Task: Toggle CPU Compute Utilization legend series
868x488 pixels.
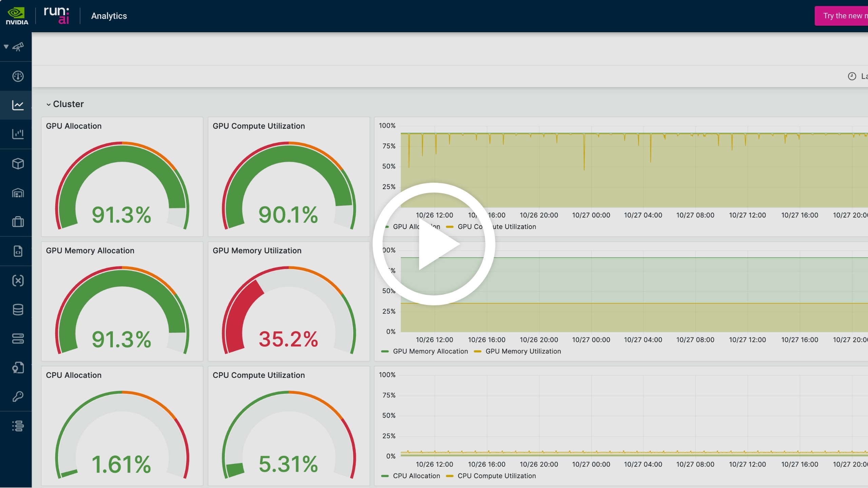Action: [496, 476]
